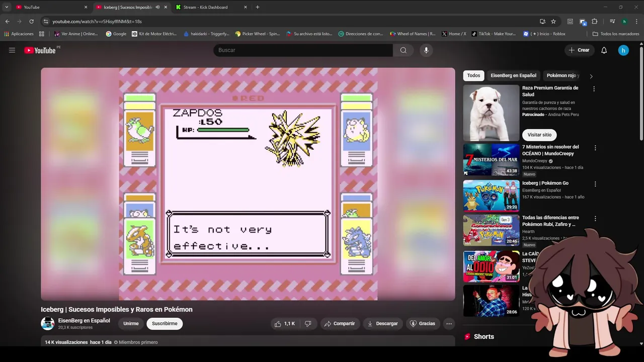Viewport: 644px width, 362px height.
Task: Open Iceberg Pokémon Go thumbnail
Action: (x=491, y=196)
